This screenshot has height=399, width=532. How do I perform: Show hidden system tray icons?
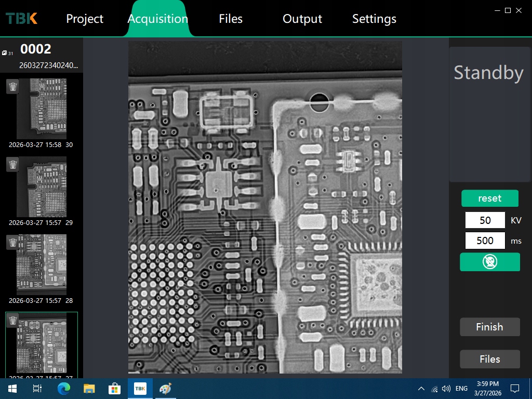(421, 389)
